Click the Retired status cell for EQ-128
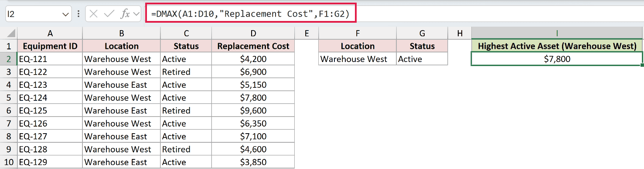 click(x=186, y=149)
